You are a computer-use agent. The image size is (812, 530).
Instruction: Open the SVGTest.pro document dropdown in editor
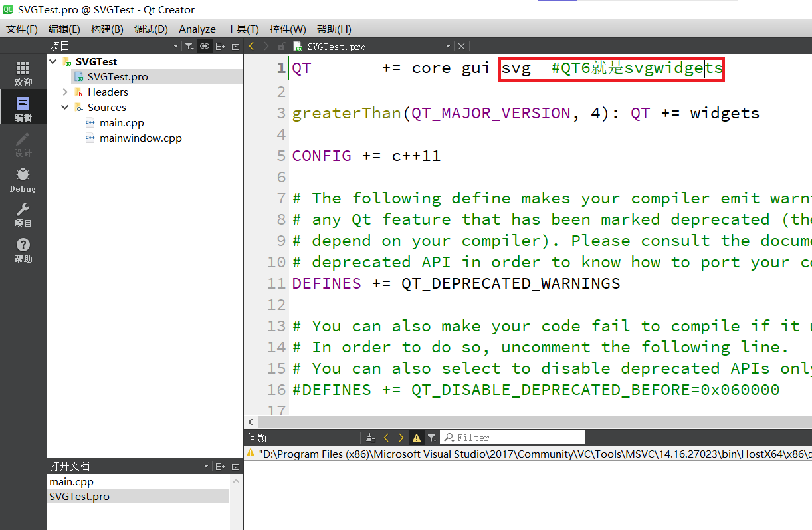[x=448, y=46]
